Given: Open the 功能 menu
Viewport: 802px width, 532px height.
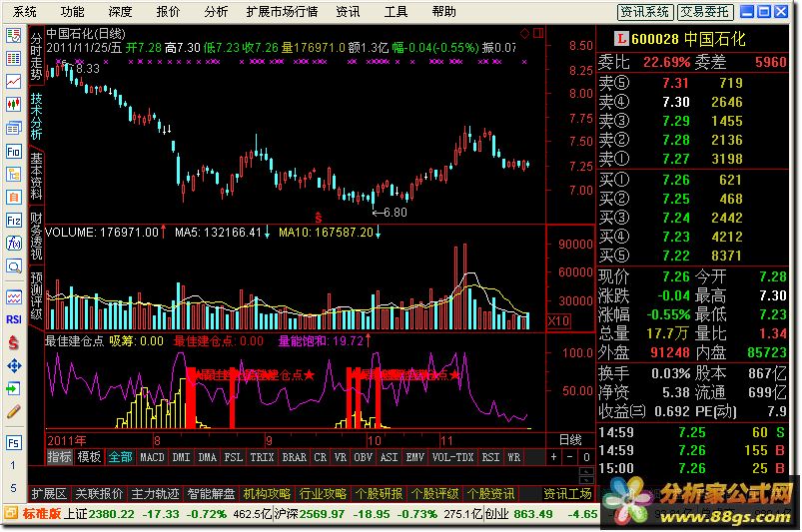Looking at the screenshot, I should click(x=72, y=11).
